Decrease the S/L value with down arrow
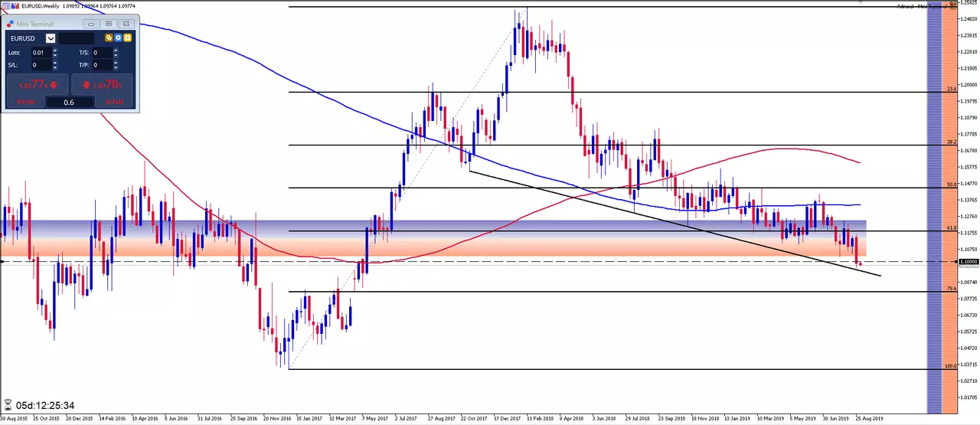Viewport: 980px width, 425px height. pyautogui.click(x=55, y=67)
